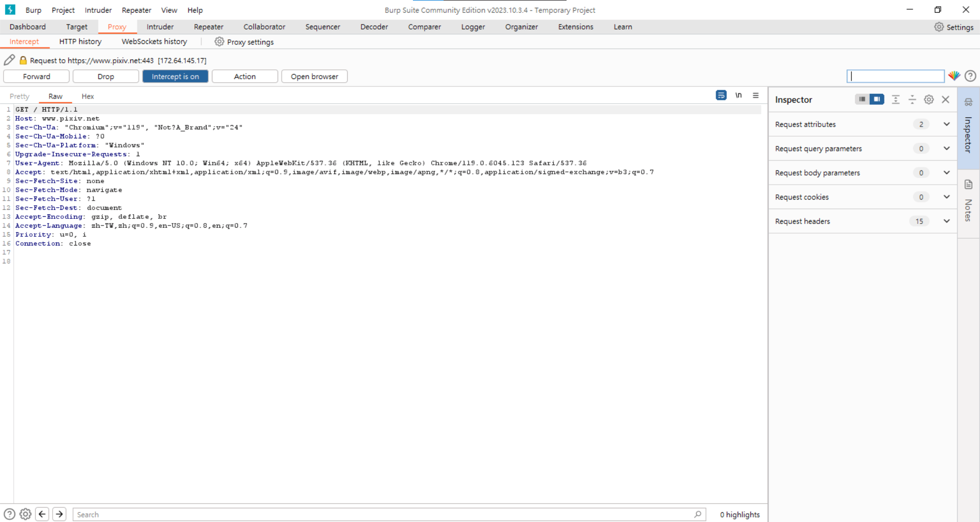Forward the intercepted request
This screenshot has height=522, width=980.
tap(36, 77)
